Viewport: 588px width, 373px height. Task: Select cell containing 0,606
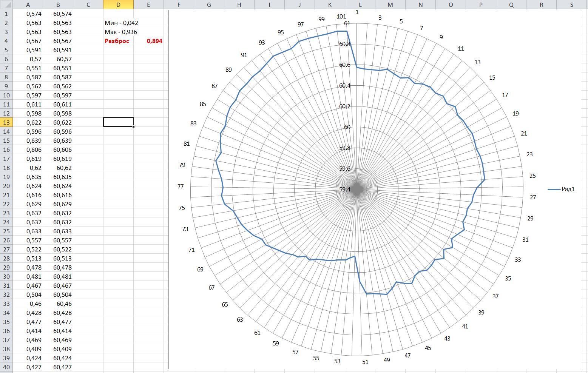(x=28, y=150)
